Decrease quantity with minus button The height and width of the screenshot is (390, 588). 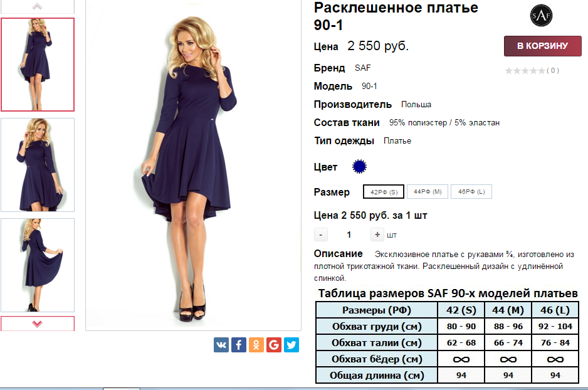pyautogui.click(x=320, y=235)
